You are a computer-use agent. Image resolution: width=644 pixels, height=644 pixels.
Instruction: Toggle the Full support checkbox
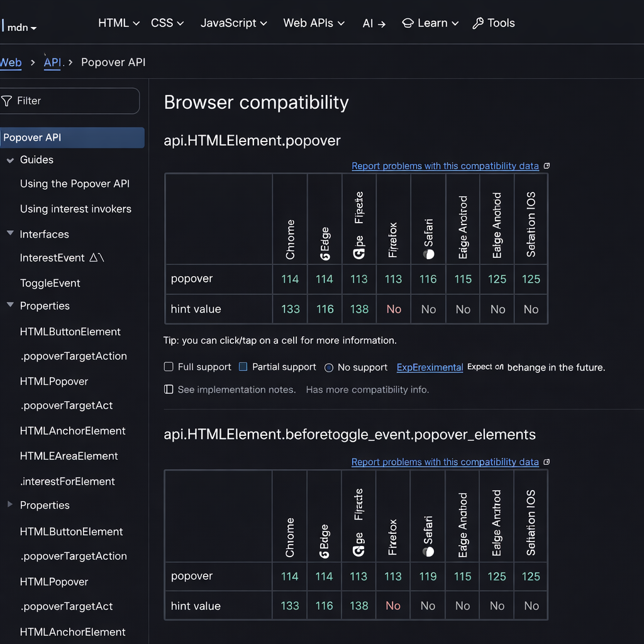pos(169,367)
